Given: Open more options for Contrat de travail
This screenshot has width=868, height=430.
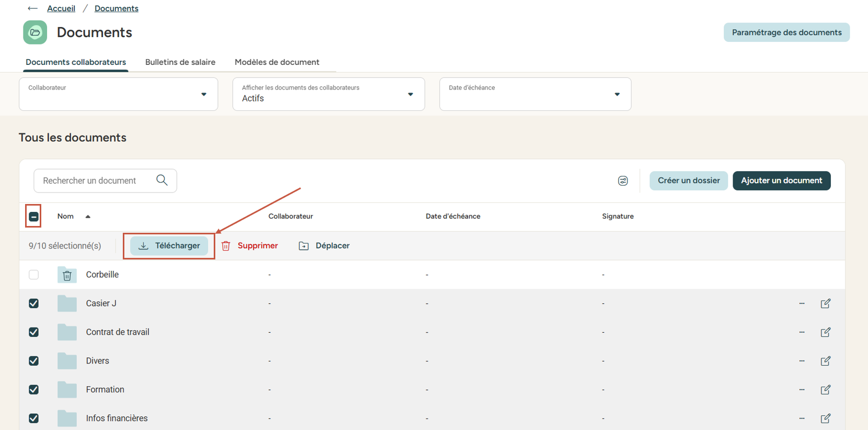Looking at the screenshot, I should (x=802, y=332).
